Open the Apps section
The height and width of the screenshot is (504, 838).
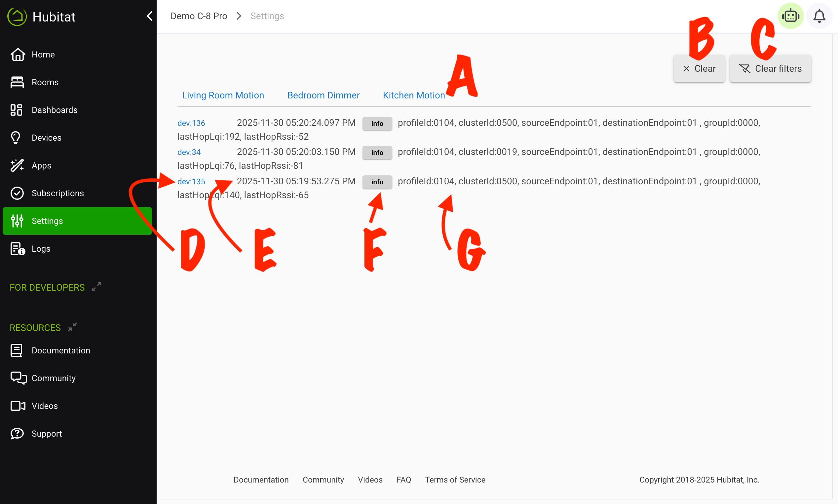[77, 165]
